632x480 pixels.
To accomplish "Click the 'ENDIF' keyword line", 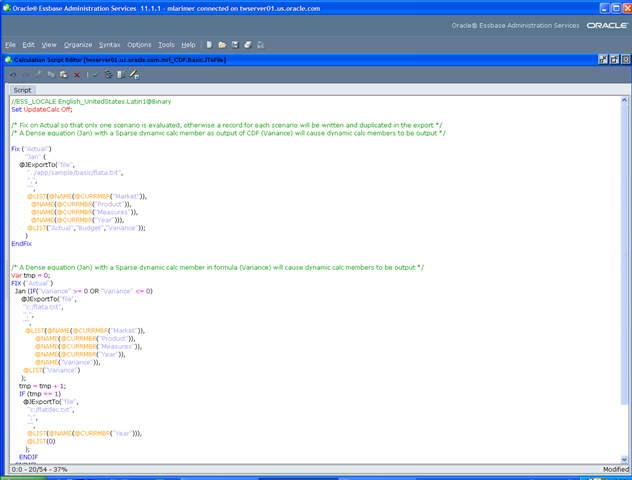I will click(x=29, y=457).
